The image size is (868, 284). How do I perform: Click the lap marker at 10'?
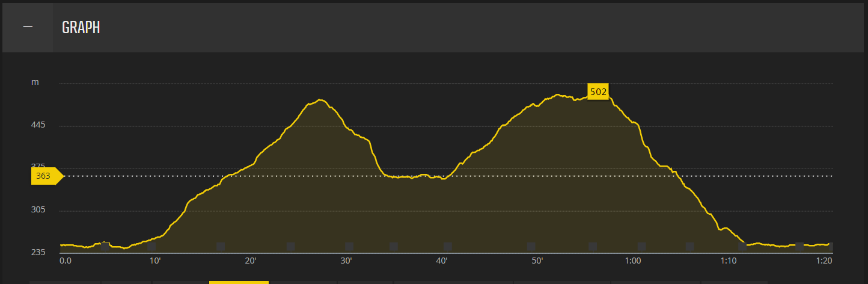click(151, 247)
